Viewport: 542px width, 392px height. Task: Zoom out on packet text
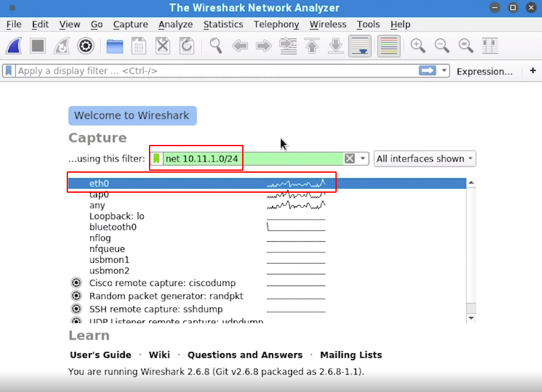pos(442,47)
